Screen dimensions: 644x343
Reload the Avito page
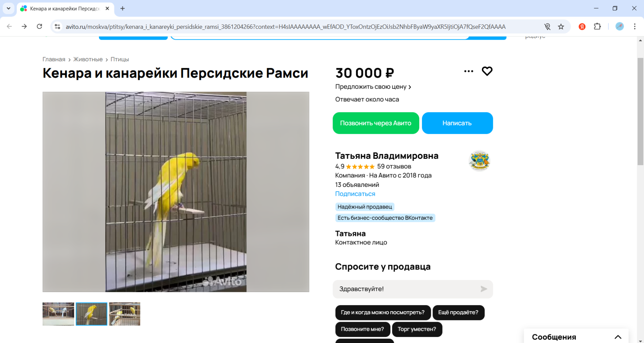pos(39,26)
